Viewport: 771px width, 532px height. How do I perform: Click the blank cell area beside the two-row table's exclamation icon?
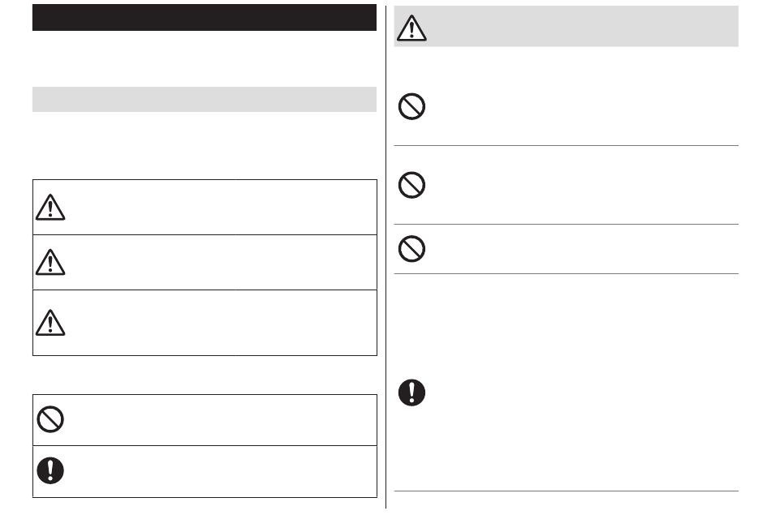pos(222,471)
